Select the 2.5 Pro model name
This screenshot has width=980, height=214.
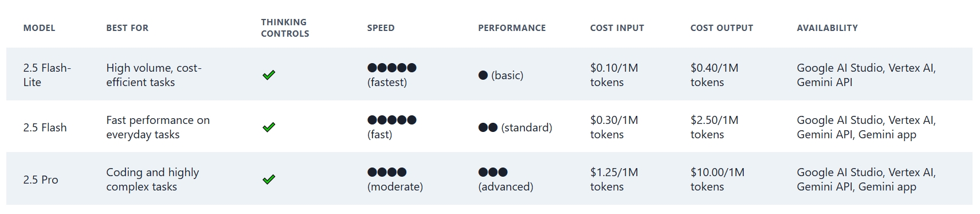41,180
